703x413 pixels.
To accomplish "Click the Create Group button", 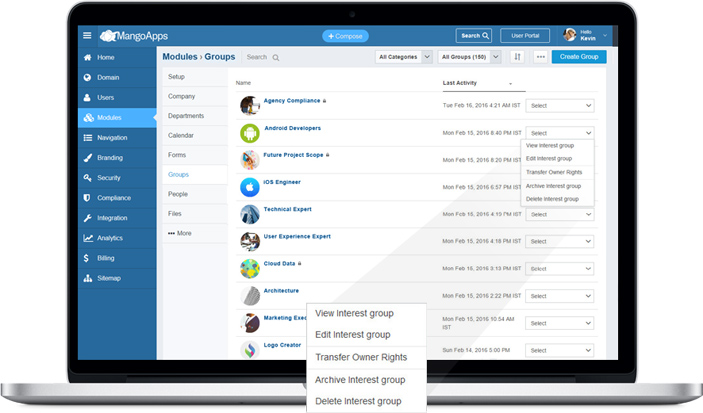I will point(579,57).
